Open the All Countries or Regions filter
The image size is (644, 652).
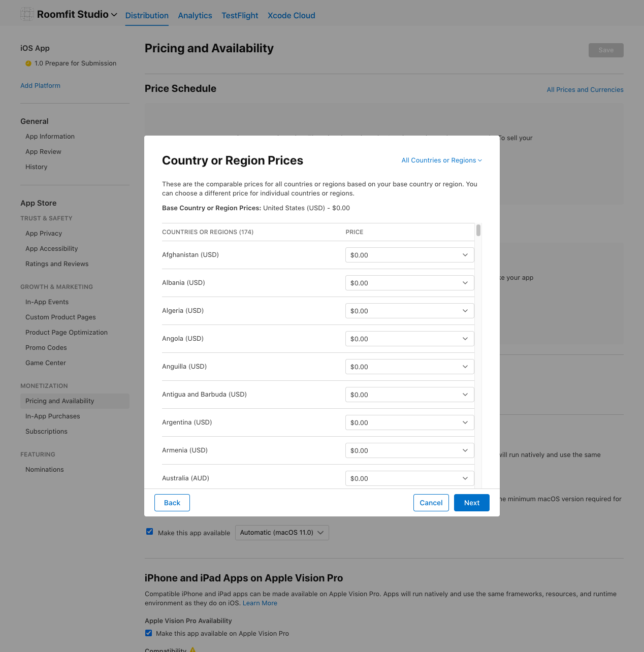[441, 160]
